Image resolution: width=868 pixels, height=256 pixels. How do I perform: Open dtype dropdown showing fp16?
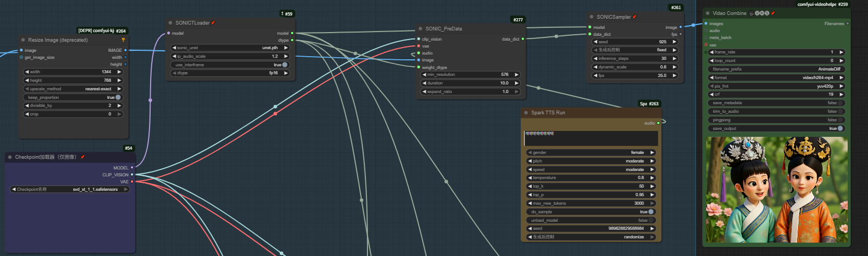click(x=230, y=73)
